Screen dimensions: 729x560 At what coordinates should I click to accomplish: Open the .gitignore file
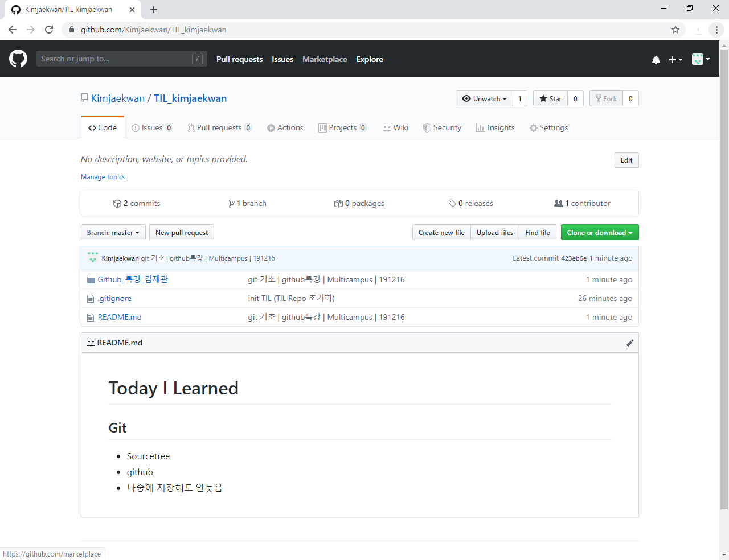114,298
